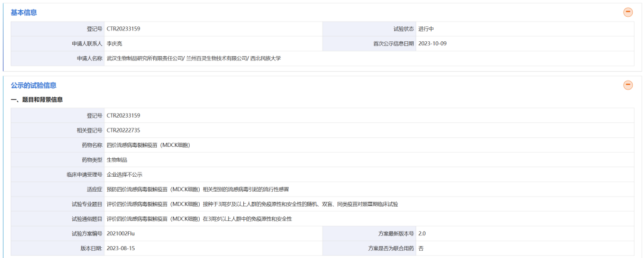
Task: Select the 相关登记号 label cell
Action: click(57, 130)
